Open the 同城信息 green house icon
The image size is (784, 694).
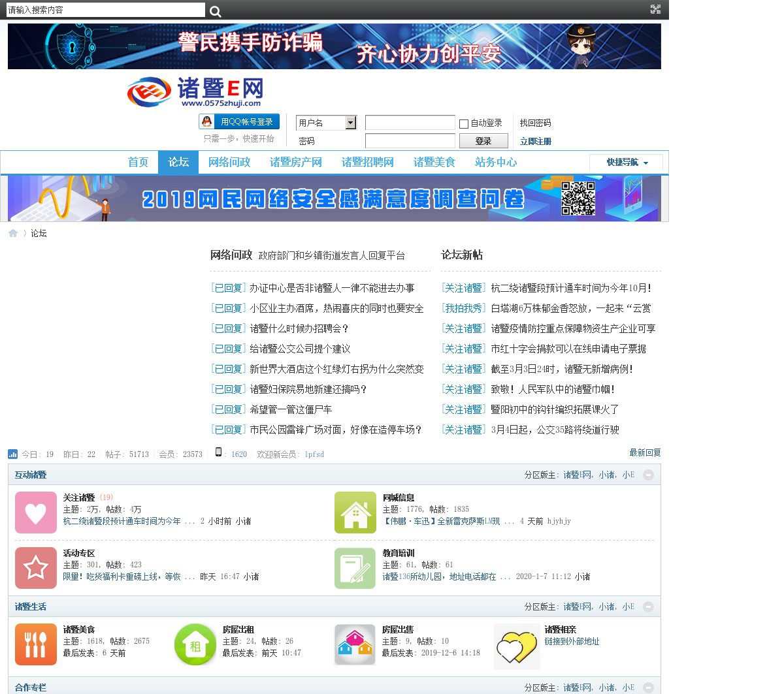355,513
